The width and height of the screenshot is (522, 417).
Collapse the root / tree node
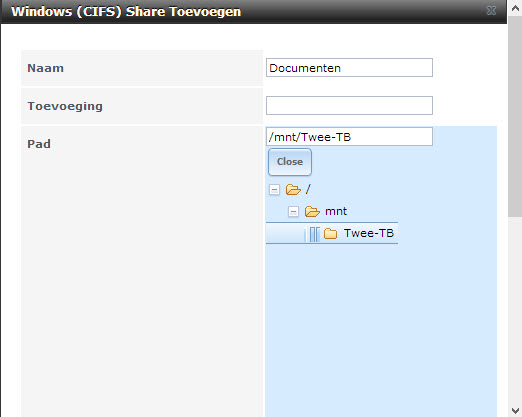pos(274,190)
